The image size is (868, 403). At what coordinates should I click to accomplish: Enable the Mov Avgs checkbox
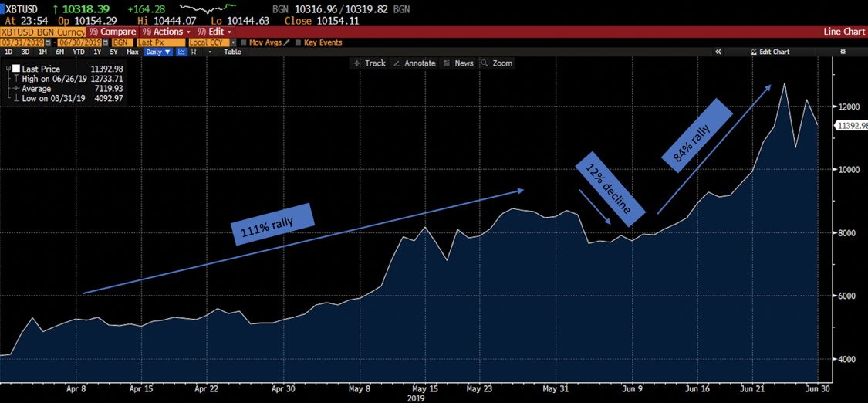tap(244, 42)
